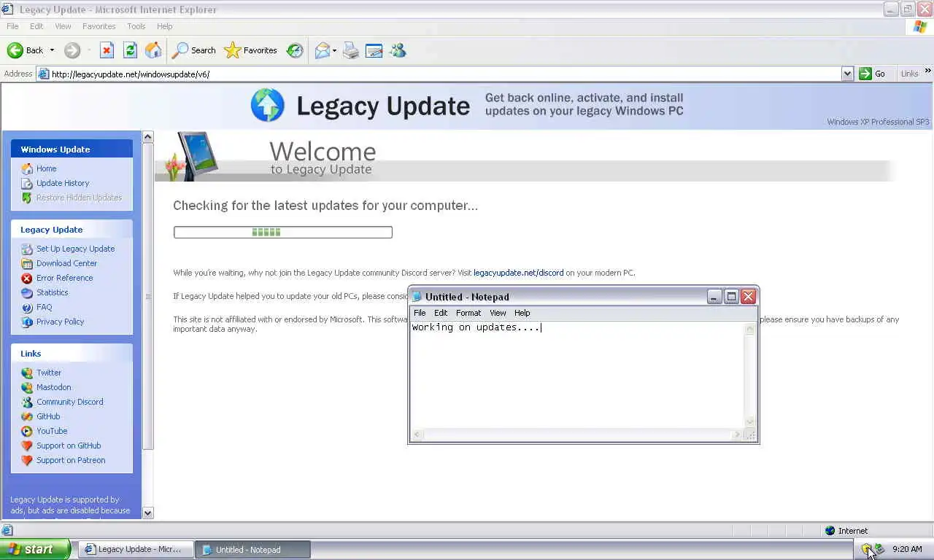Open the IE Favorites menu
The image size is (934, 560).
pos(99,26)
